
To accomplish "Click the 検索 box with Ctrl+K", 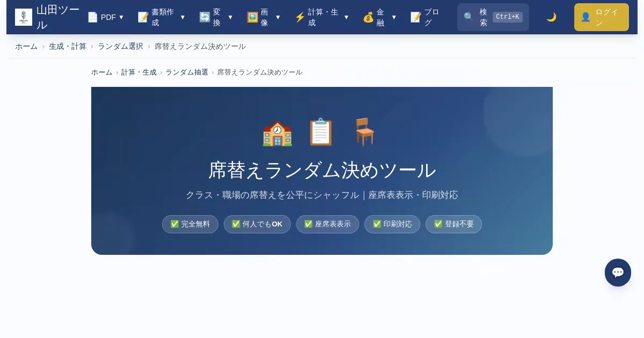I will pyautogui.click(x=493, y=17).
